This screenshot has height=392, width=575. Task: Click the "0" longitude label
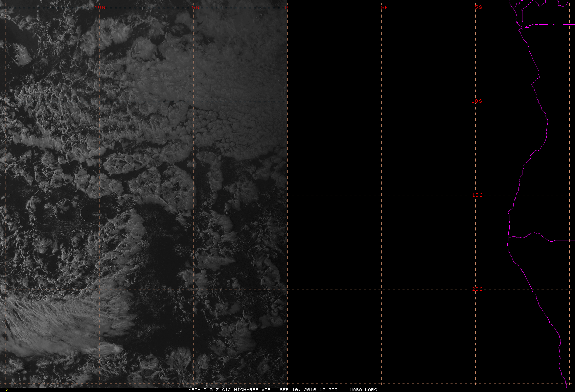click(286, 7)
